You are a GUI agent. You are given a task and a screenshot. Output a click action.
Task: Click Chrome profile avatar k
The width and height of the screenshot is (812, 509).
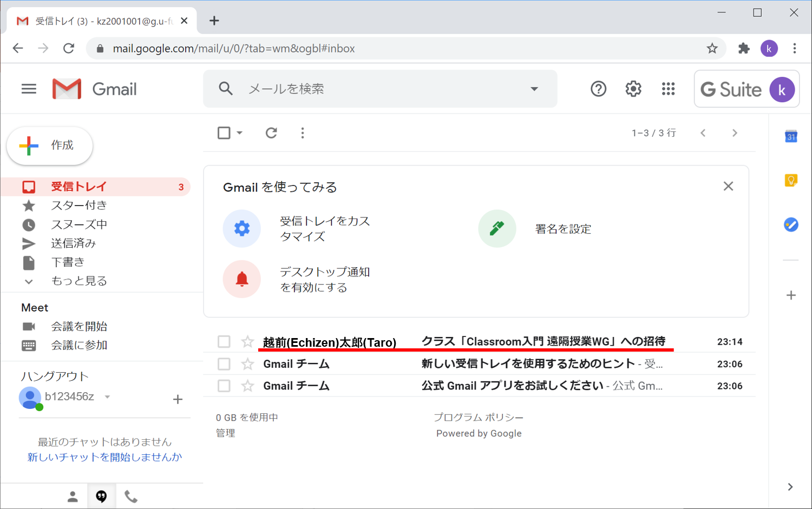click(769, 49)
